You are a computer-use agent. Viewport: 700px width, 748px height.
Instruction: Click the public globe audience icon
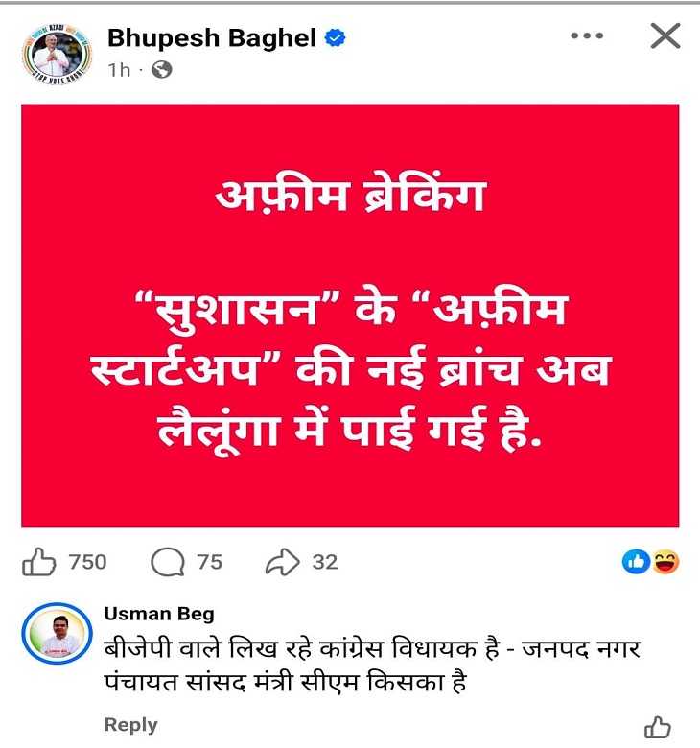click(162, 70)
